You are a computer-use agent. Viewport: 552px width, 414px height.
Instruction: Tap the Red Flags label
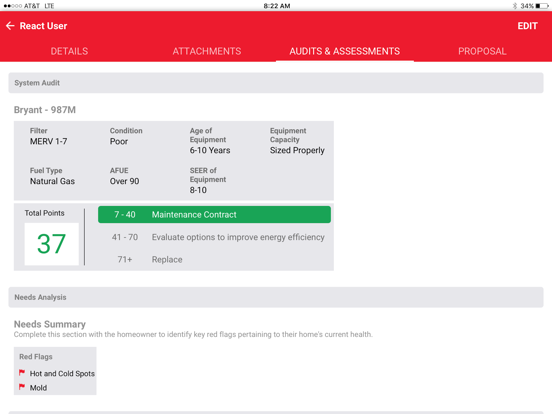[36, 357]
